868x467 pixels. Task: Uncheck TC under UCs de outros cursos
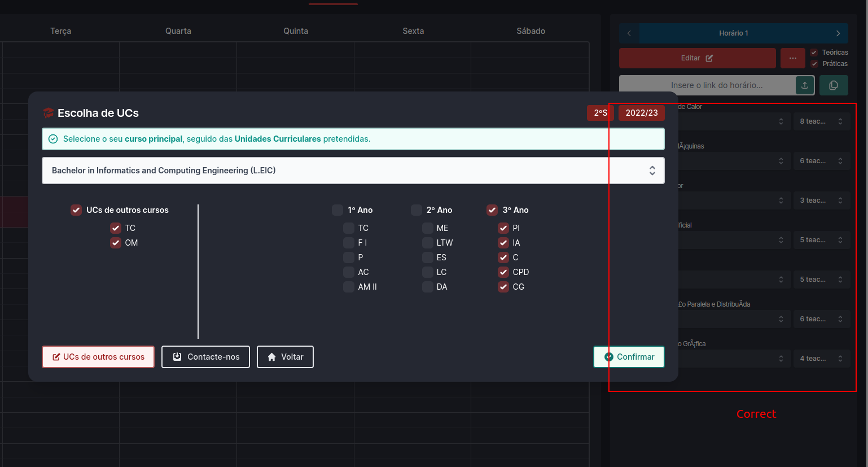(116, 228)
